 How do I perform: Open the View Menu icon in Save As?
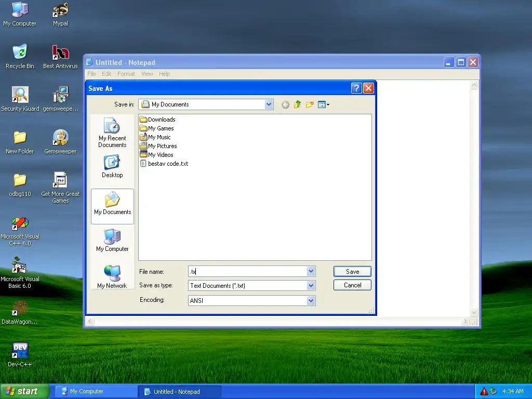tap(323, 104)
